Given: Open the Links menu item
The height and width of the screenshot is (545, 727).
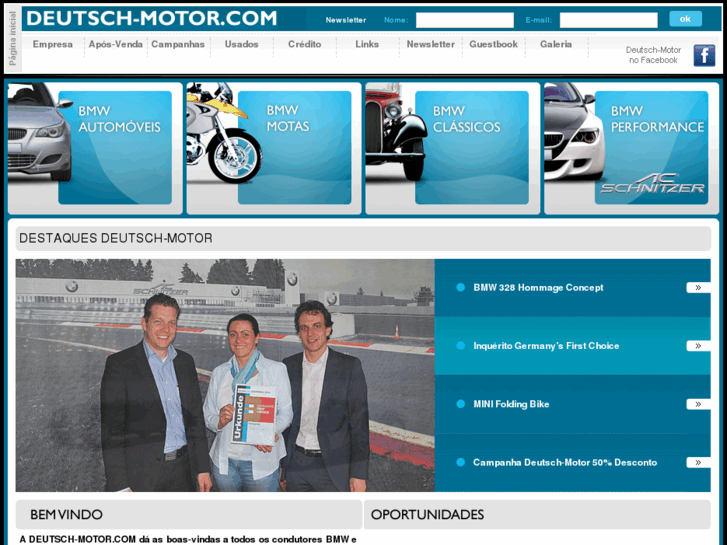Looking at the screenshot, I should [367, 45].
